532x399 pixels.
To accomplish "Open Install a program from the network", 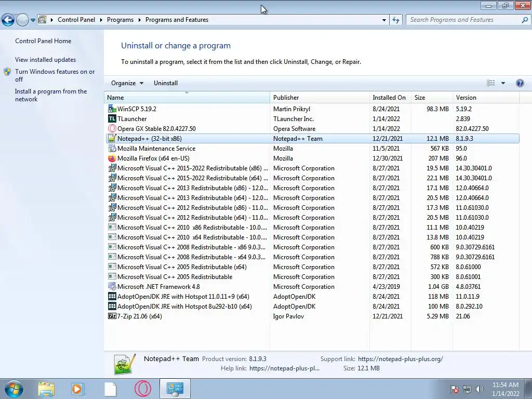I will tap(51, 96).
